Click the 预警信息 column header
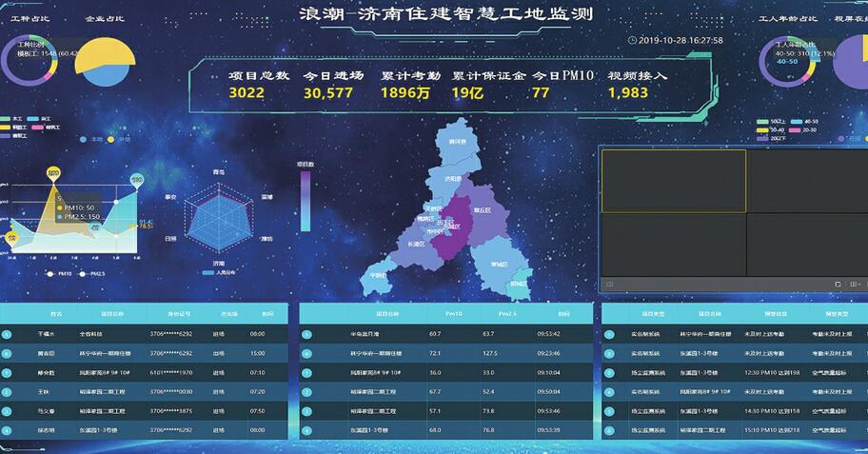Screen dimensions: 868x454 pyautogui.click(x=776, y=314)
